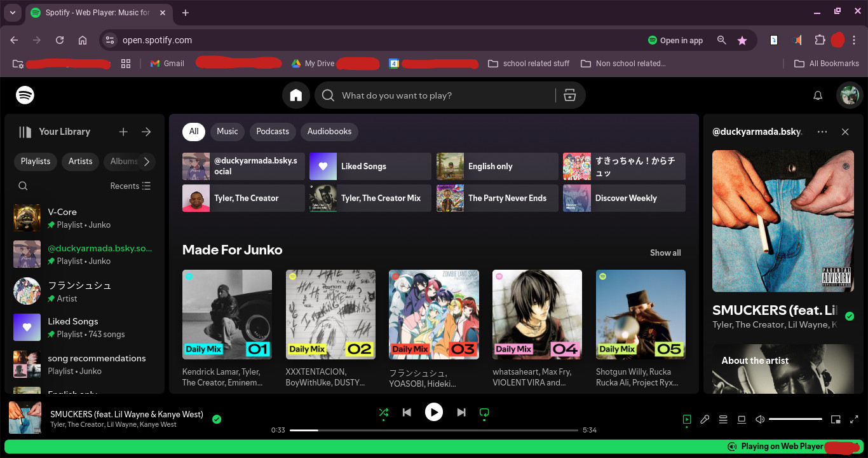
Task: Switch to the Audiobooks filter
Action: point(329,132)
